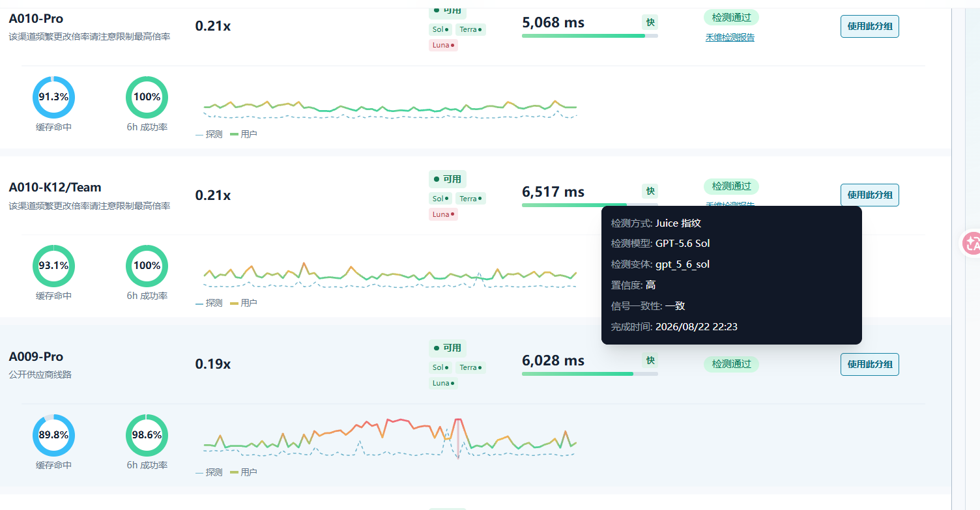
Task: Click A009-Pro cache hit 89.8% ring
Action: (x=53, y=435)
